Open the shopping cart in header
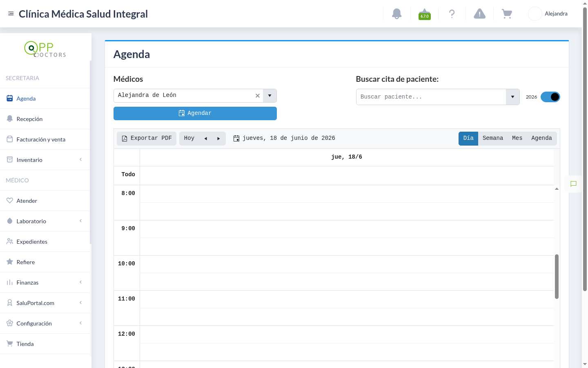The image size is (588, 368). [x=507, y=13]
